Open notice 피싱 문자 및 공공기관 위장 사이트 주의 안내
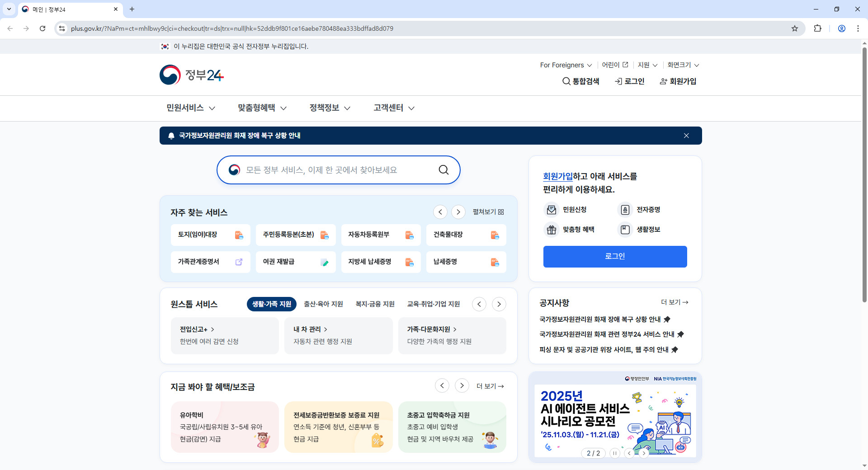Image resolution: width=868 pixels, height=470 pixels. click(609, 350)
